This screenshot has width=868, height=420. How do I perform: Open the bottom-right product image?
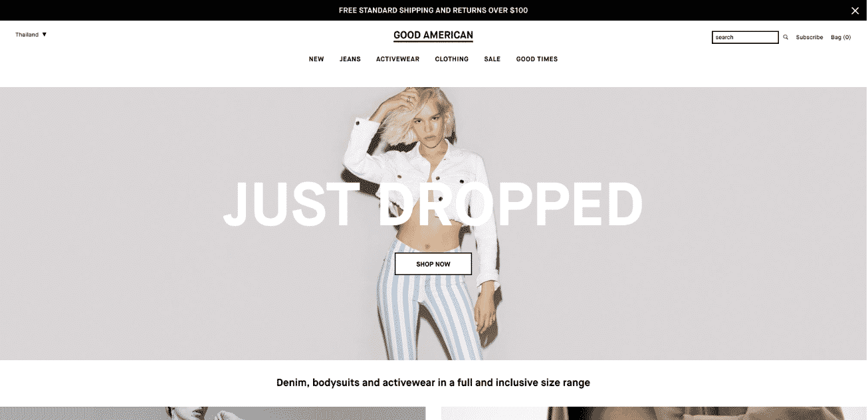click(x=654, y=413)
